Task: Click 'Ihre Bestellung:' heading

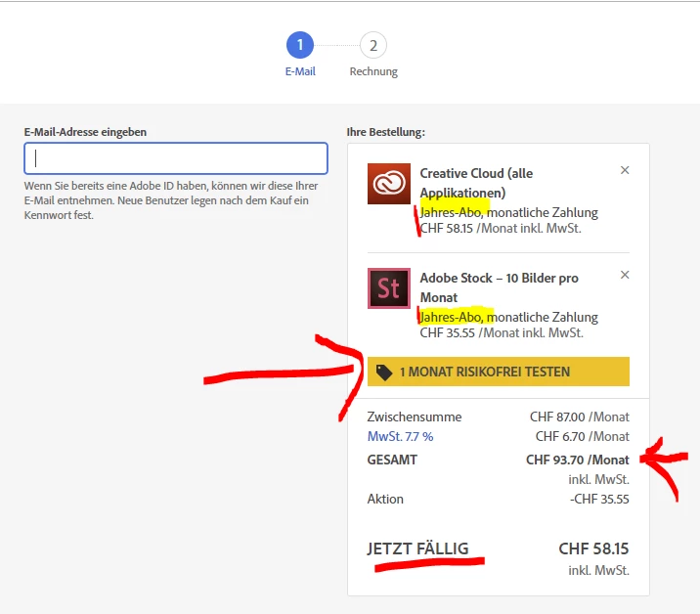Action: 386,132
